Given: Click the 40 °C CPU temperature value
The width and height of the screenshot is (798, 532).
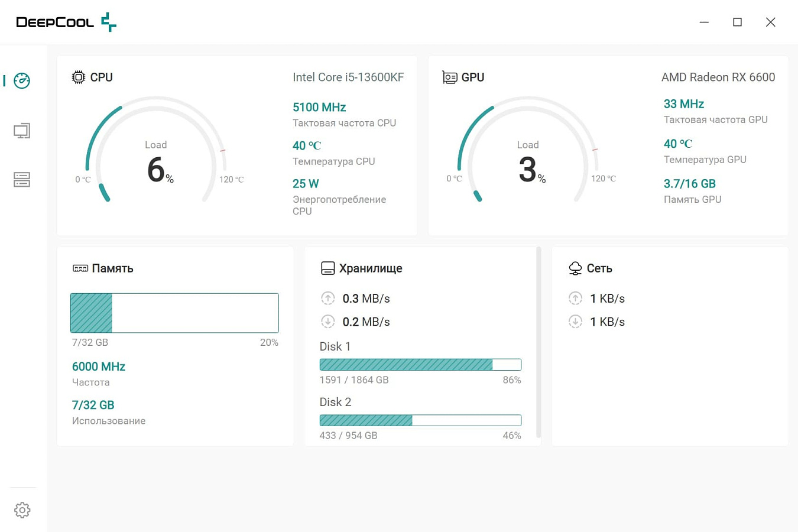Looking at the screenshot, I should pos(307,145).
